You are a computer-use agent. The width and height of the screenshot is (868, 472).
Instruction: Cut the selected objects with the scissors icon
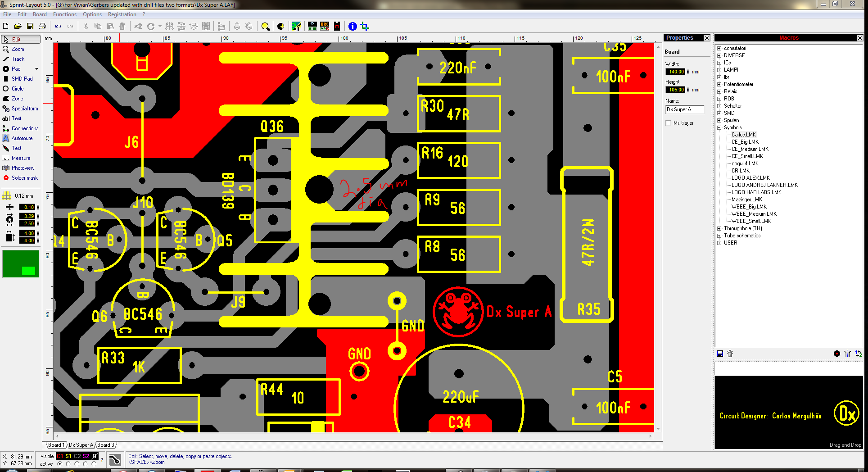coord(86,26)
